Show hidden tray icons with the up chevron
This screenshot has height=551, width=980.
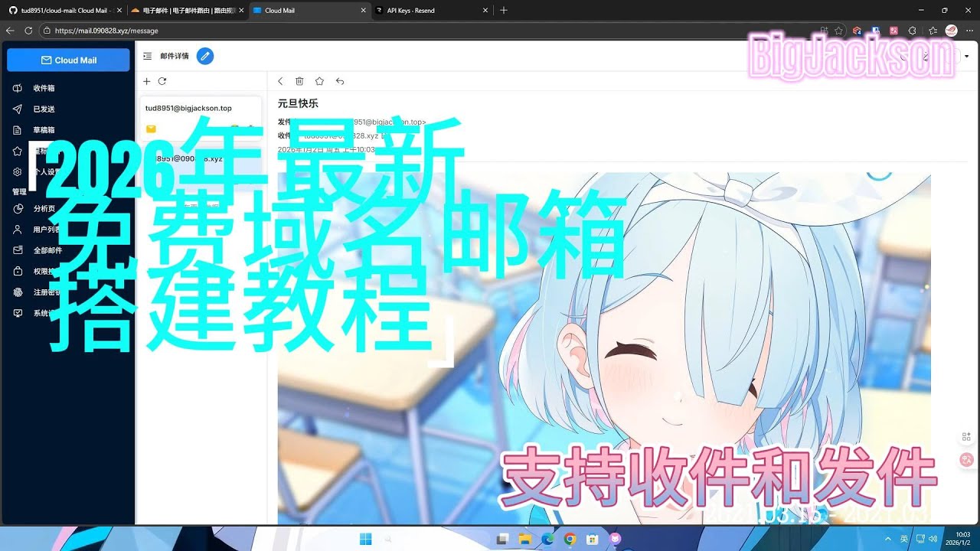click(890, 539)
